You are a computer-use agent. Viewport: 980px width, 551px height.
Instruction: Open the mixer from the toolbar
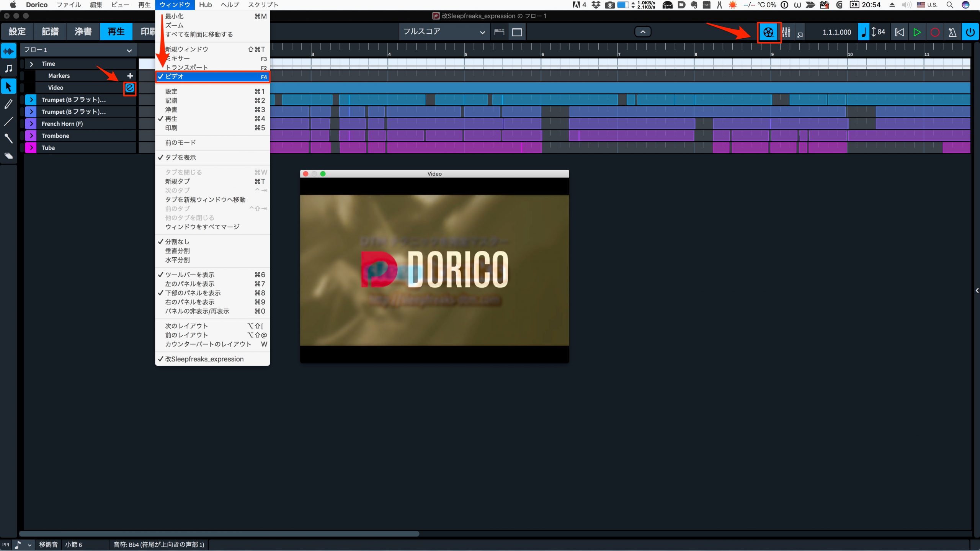tap(786, 32)
